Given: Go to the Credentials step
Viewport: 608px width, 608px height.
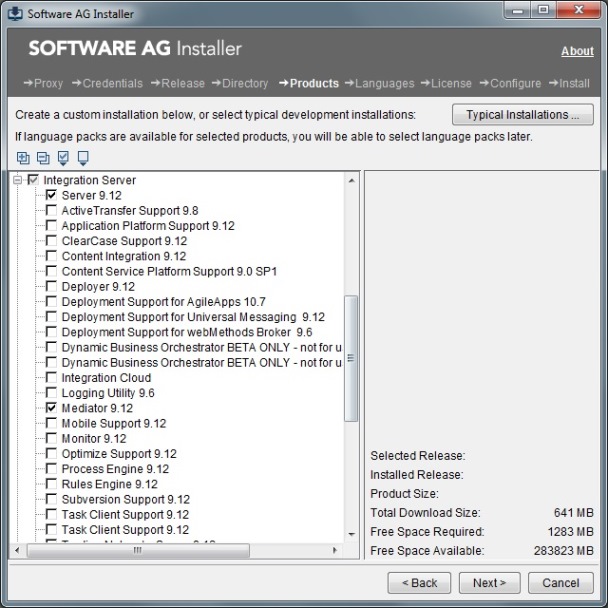Looking at the screenshot, I should 107,83.
